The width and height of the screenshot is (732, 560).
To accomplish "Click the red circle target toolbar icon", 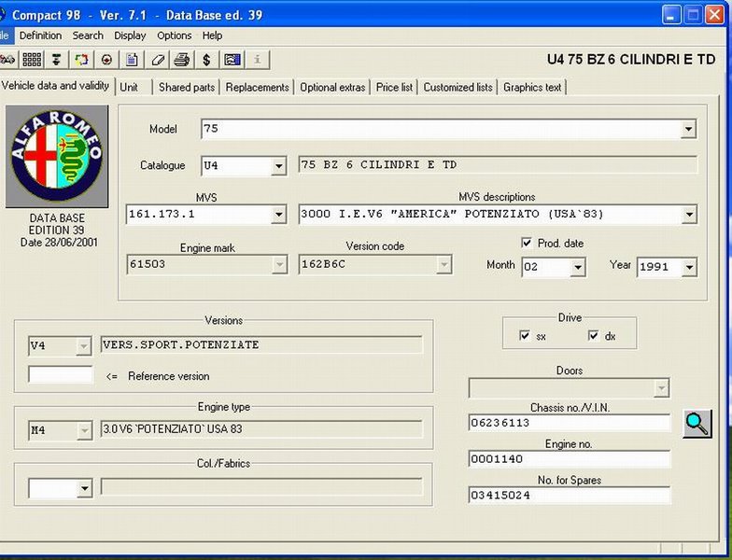I will tap(106, 60).
